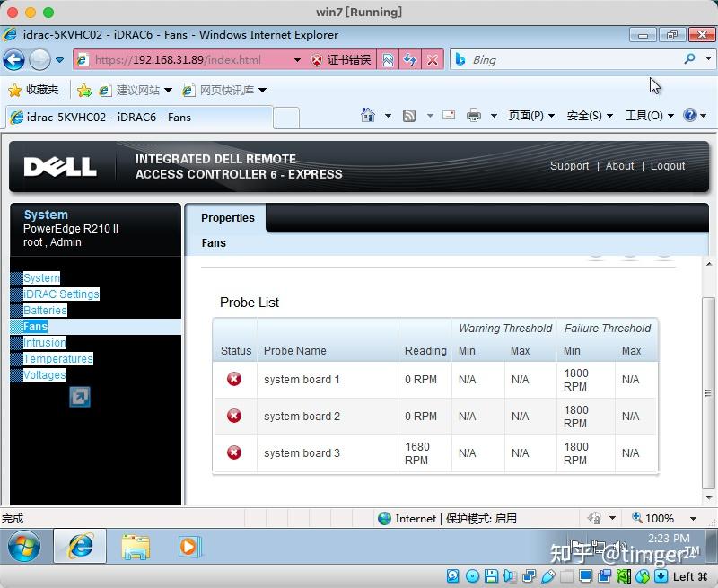Click the About link in header
Image resolution: width=718 pixels, height=588 pixels.
tap(619, 166)
